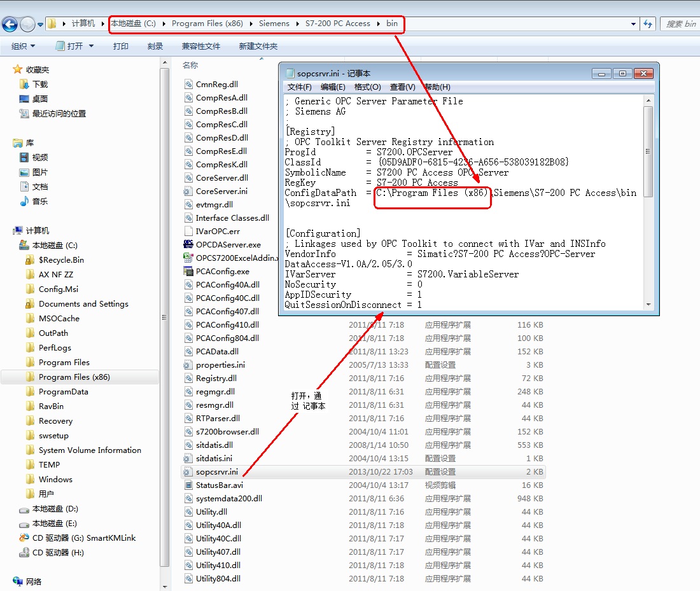The image size is (700, 591).
Task: Click navigation pane scrollbar down arrow
Action: pos(165,587)
